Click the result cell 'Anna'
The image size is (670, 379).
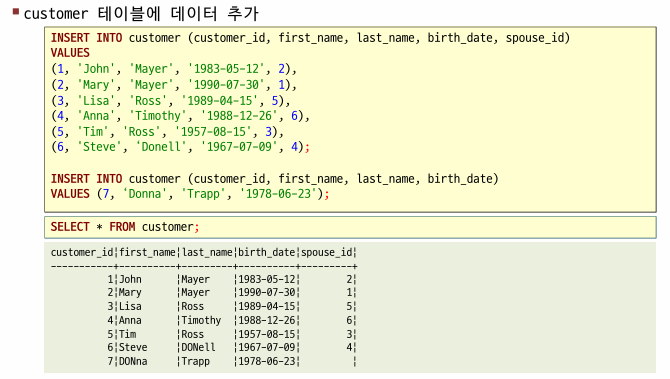pyautogui.click(x=130, y=320)
